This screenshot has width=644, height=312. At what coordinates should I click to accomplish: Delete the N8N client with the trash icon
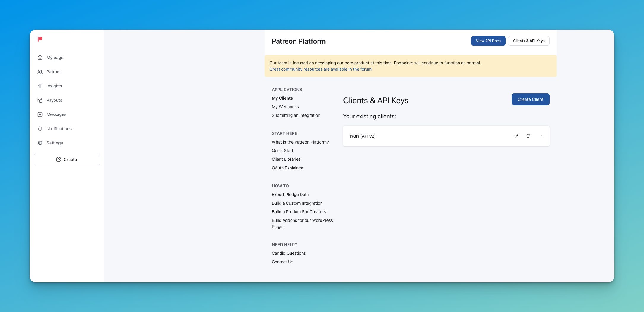coord(528,136)
